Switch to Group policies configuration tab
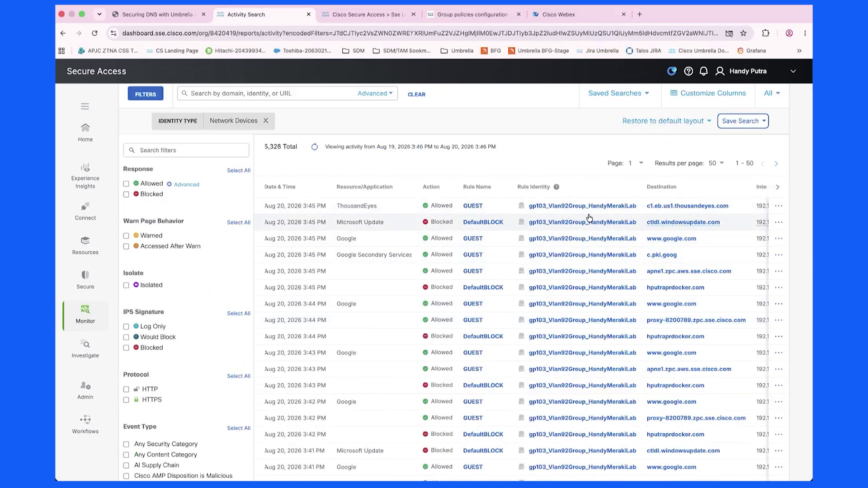Screen dimensions: 868x488 click(472, 14)
